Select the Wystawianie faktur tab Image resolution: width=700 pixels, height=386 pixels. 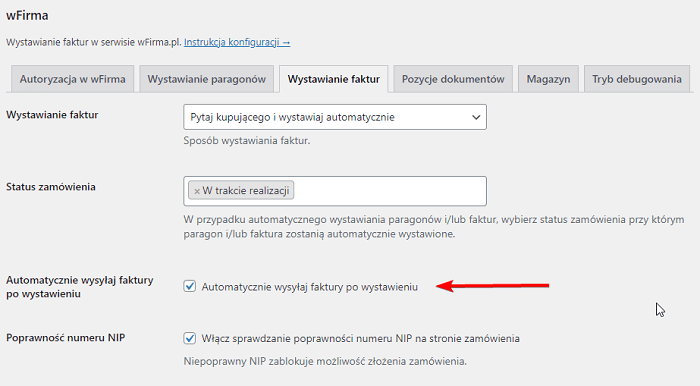pos(333,79)
